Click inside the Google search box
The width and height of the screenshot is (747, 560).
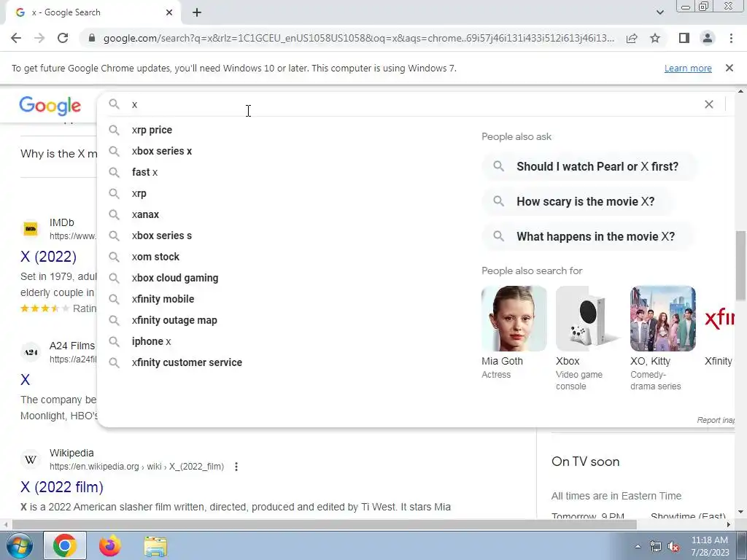click(x=414, y=104)
